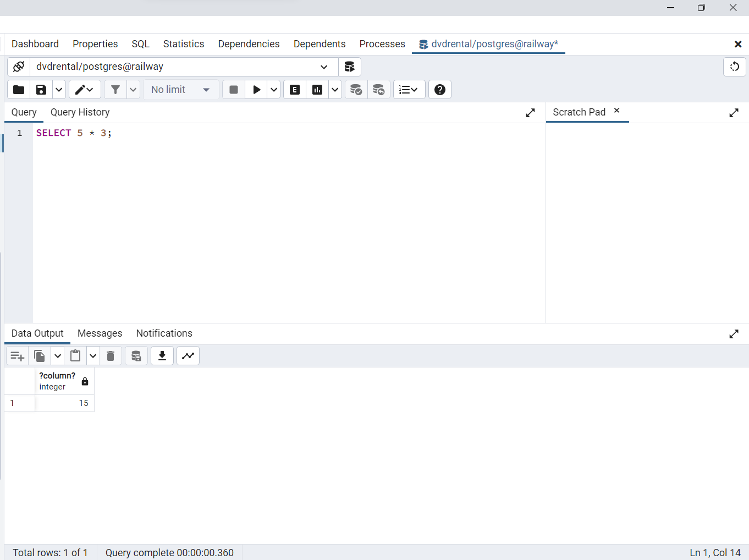The height and width of the screenshot is (560, 749).
Task: Select result row number 1
Action: 19,403
